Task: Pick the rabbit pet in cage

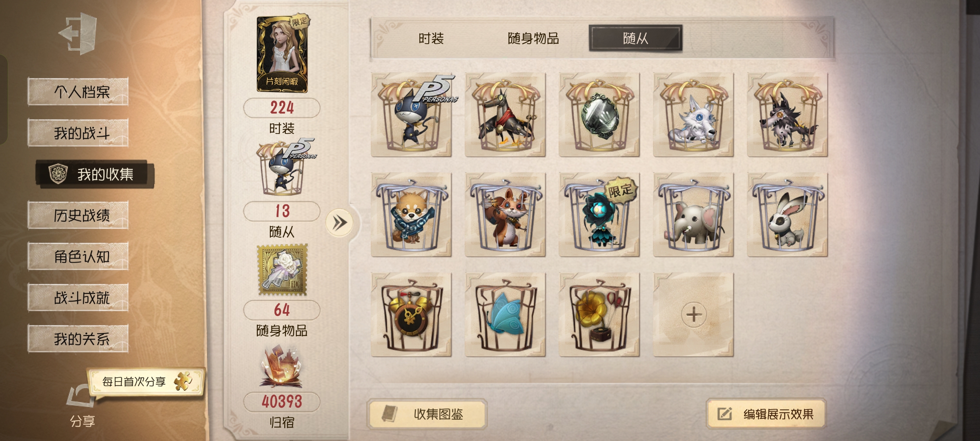Action: coord(787,215)
